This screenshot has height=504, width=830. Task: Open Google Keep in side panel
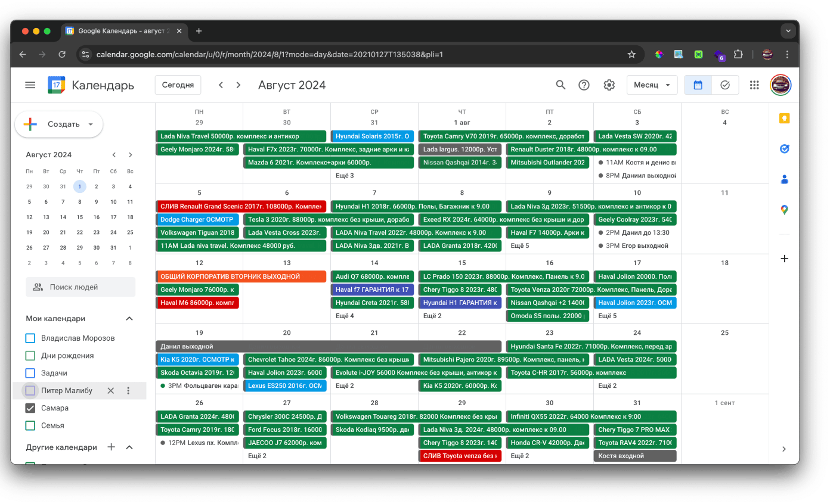coord(784,118)
